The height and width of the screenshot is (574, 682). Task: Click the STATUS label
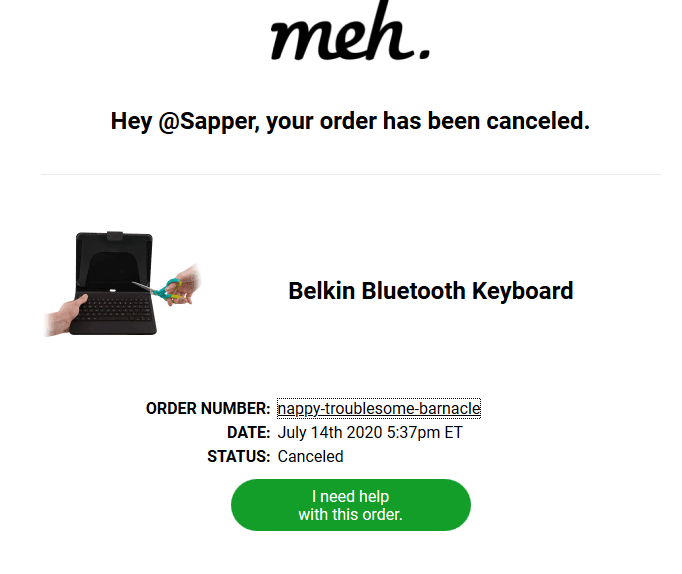click(x=238, y=456)
